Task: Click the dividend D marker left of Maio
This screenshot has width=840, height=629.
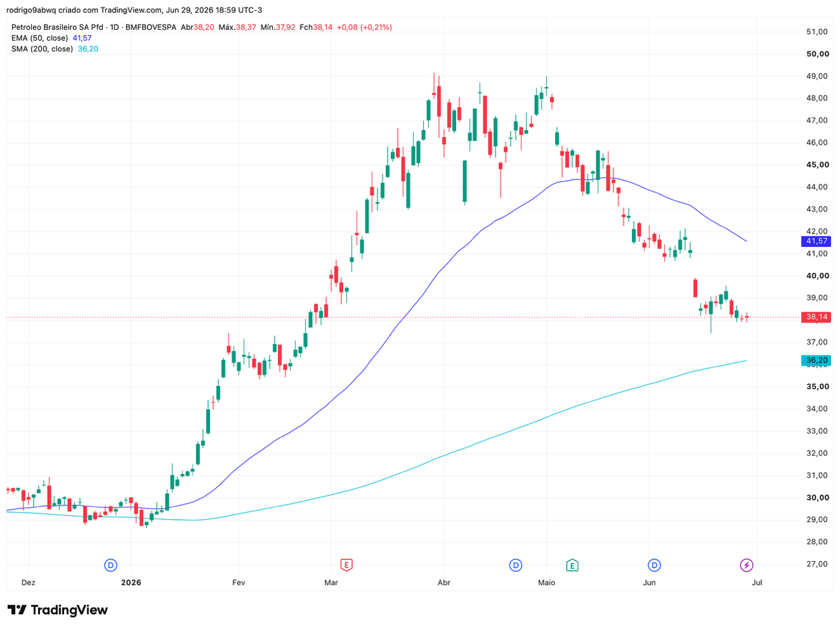Action: 516,566
